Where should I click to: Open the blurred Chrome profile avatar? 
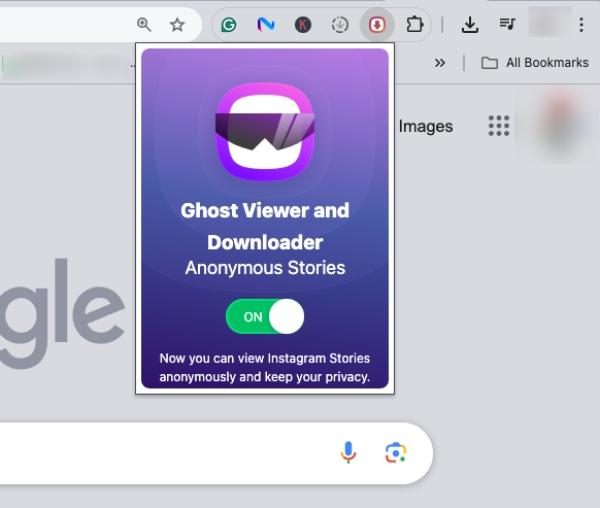click(x=547, y=23)
